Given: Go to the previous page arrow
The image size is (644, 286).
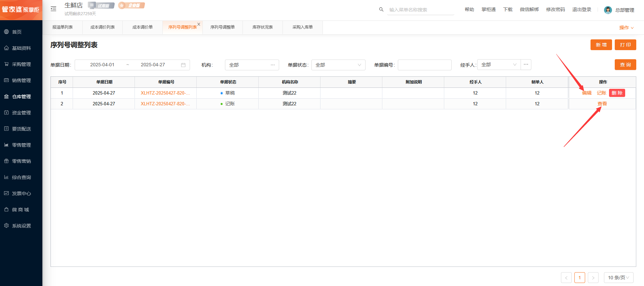Looking at the screenshot, I should (x=566, y=278).
